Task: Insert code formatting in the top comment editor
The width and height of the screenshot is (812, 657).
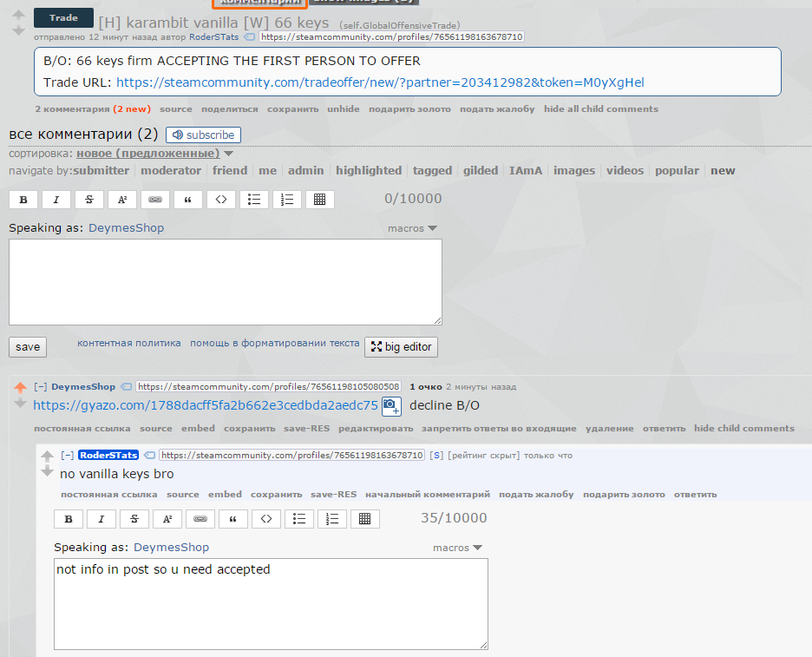Action: tap(221, 200)
